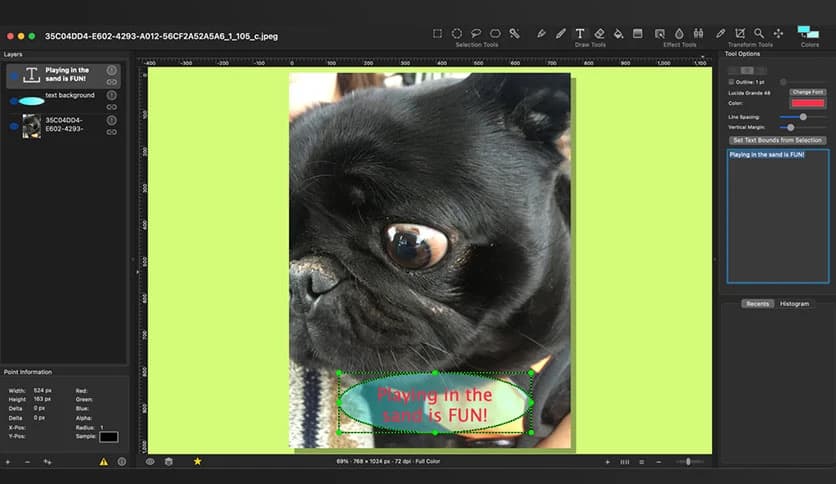Select the elliptical selection tool
Screen dimensions: 836x484
tap(456, 33)
